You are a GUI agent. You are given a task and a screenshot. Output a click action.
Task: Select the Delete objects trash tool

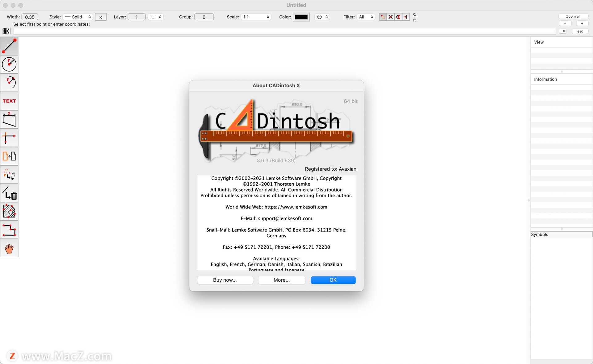pyautogui.click(x=9, y=193)
